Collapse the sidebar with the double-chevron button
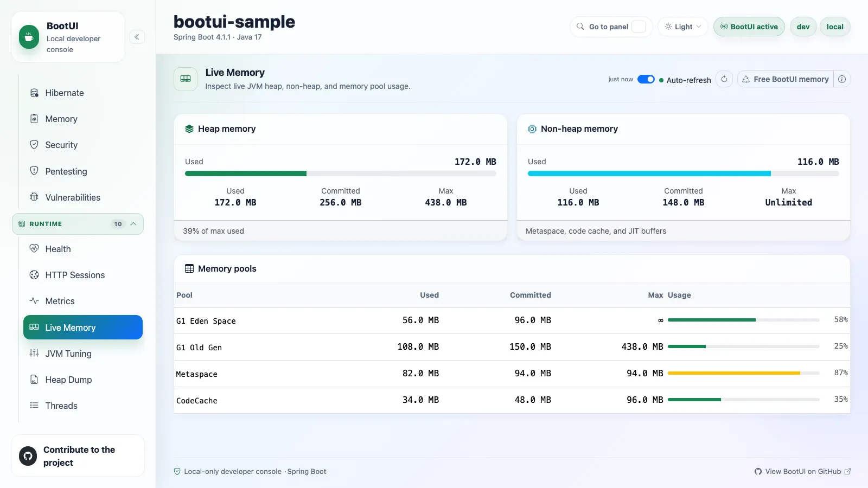This screenshot has height=488, width=868. coord(137,37)
